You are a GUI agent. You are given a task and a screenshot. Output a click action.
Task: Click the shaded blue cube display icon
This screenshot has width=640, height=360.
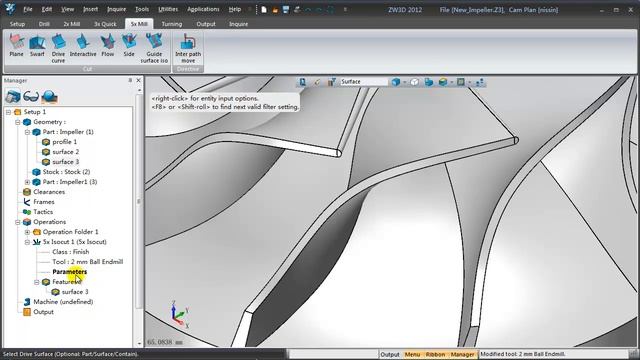[x=396, y=82]
